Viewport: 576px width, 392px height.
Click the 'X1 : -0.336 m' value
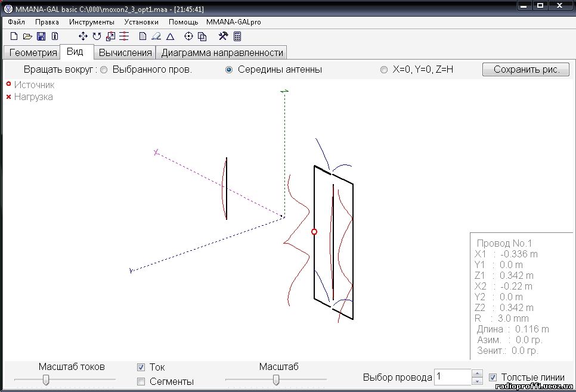point(506,254)
